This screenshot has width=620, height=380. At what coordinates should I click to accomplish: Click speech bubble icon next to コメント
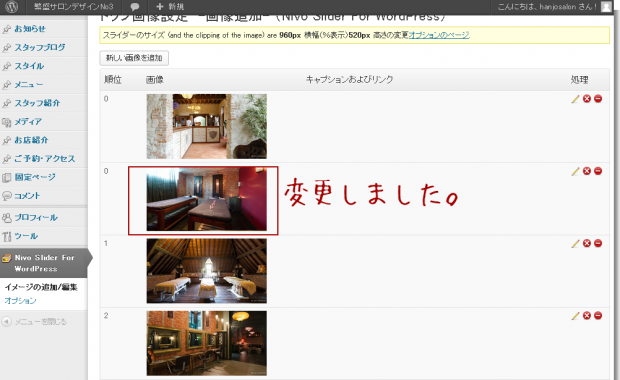[x=7, y=196]
